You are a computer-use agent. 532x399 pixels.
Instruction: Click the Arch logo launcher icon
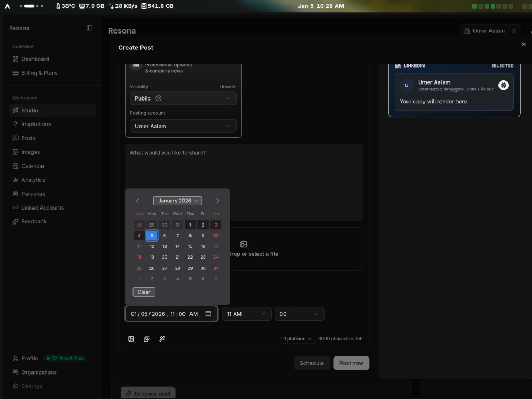(x=7, y=6)
